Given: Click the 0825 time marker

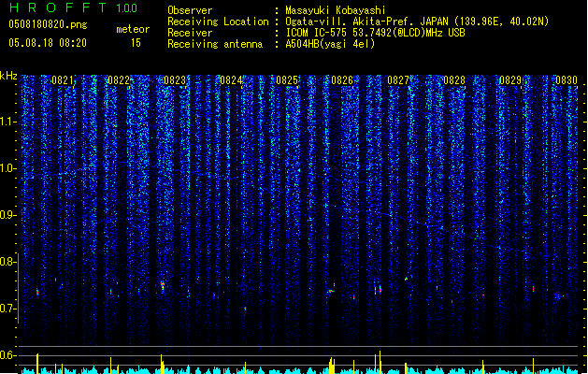Looking at the screenshot, I should (x=287, y=80).
